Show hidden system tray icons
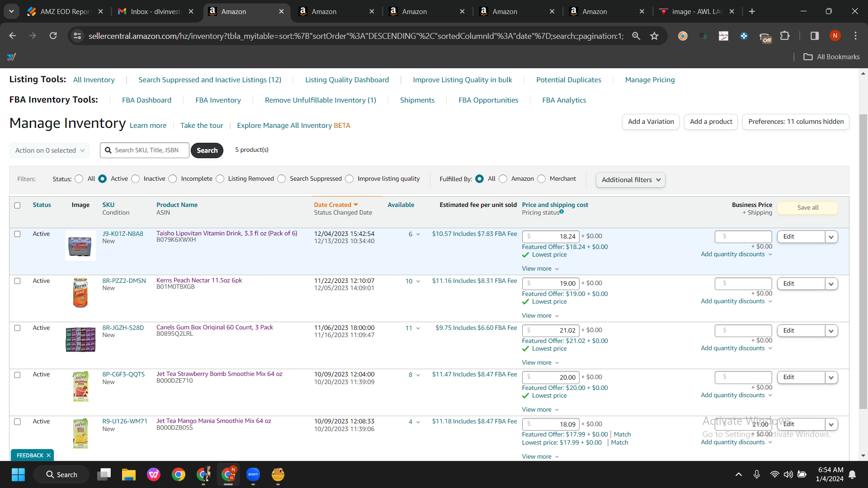Screen dimensions: 868x488 click(739, 474)
